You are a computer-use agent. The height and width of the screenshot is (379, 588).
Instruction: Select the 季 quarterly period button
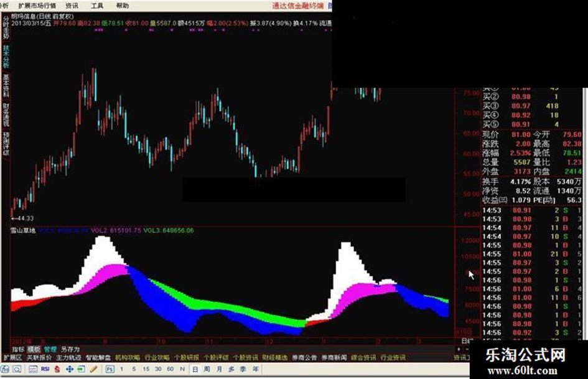[243, 369]
